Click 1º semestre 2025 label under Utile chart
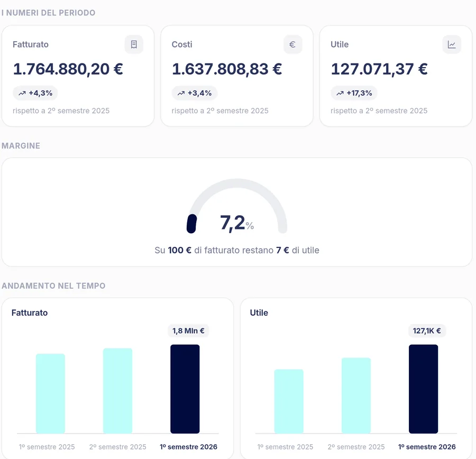Viewport: 476px width, 459px height. [285, 447]
